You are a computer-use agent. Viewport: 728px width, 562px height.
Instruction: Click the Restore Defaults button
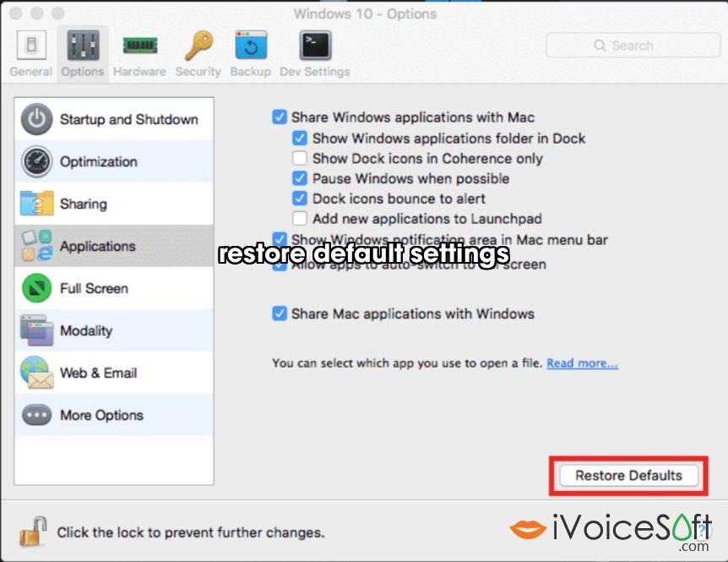pyautogui.click(x=628, y=476)
